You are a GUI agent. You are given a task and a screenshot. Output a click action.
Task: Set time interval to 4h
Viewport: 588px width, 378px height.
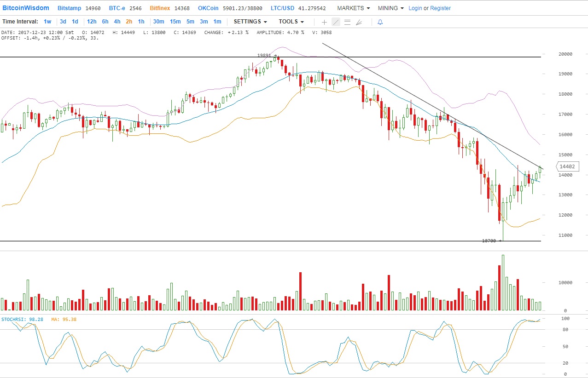(117, 22)
